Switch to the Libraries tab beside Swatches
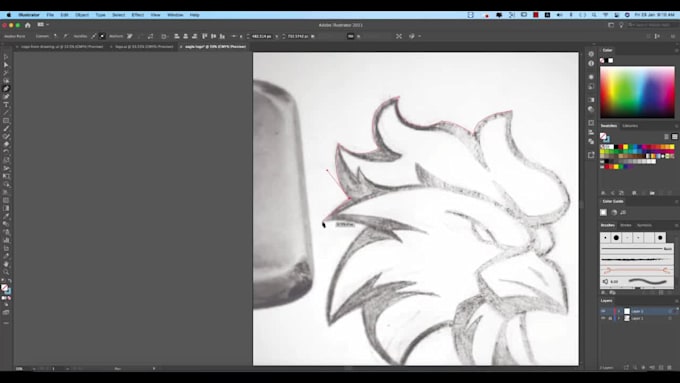Image resolution: width=680 pixels, height=383 pixels. click(x=630, y=126)
